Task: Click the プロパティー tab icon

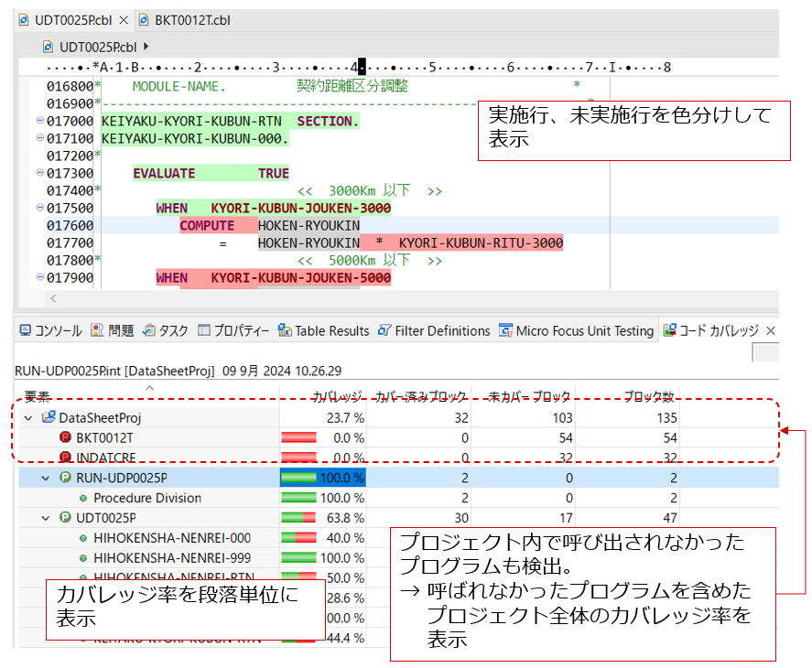Action: (204, 329)
